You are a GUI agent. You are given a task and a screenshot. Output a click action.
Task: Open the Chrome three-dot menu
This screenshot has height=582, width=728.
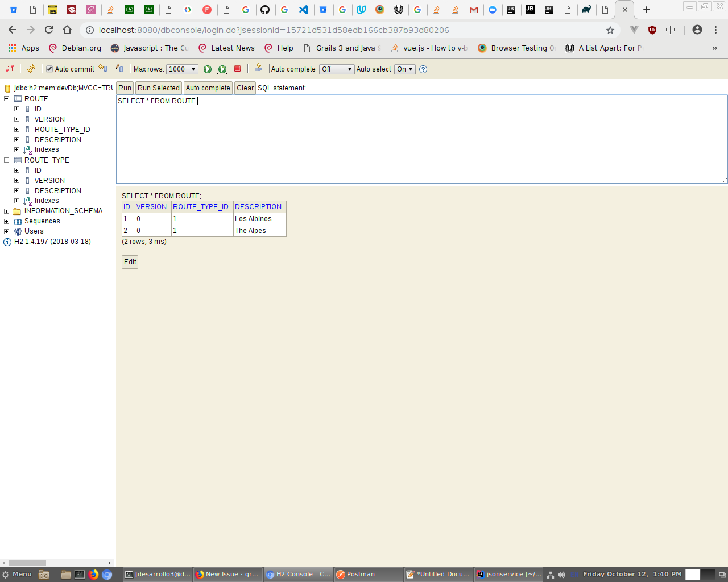(x=715, y=30)
